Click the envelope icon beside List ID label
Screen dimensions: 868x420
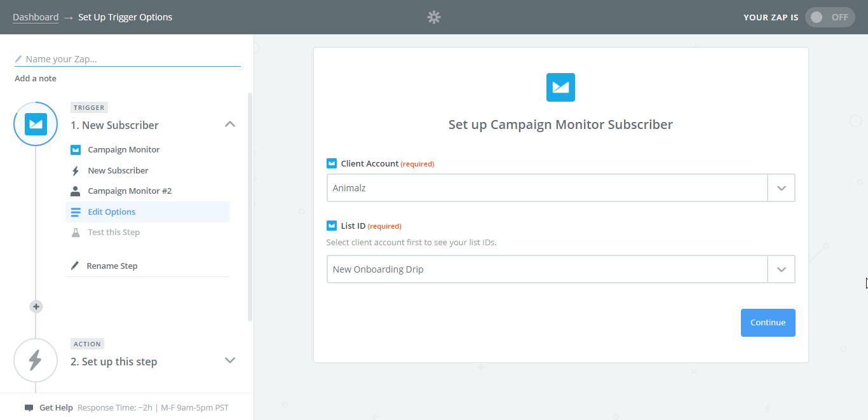coord(331,226)
